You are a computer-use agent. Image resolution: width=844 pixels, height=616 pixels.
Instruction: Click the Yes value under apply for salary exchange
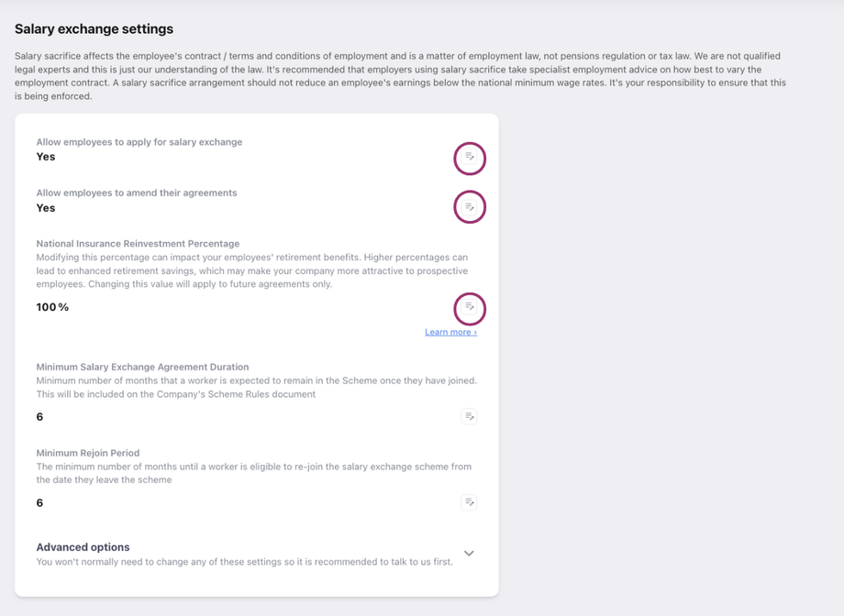[46, 157]
